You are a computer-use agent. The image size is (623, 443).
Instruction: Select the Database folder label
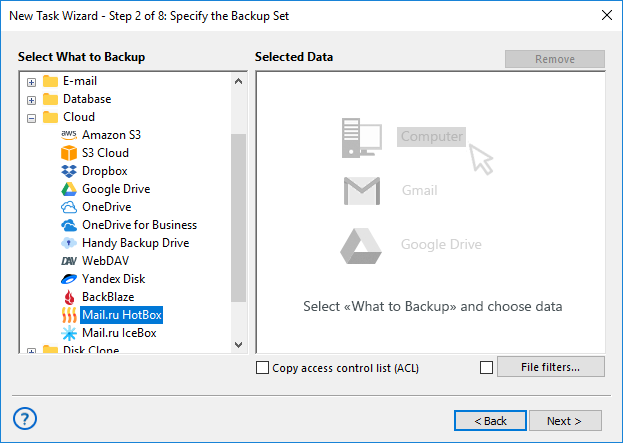(x=87, y=99)
